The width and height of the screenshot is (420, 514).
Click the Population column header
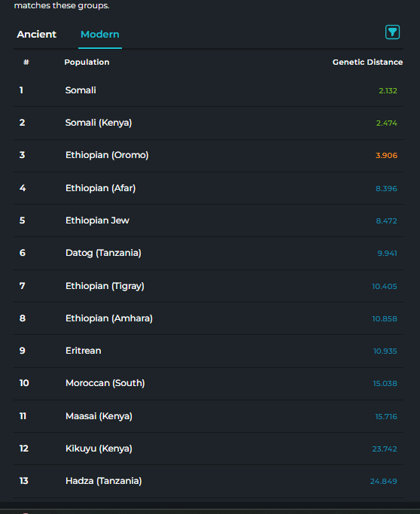pos(87,62)
